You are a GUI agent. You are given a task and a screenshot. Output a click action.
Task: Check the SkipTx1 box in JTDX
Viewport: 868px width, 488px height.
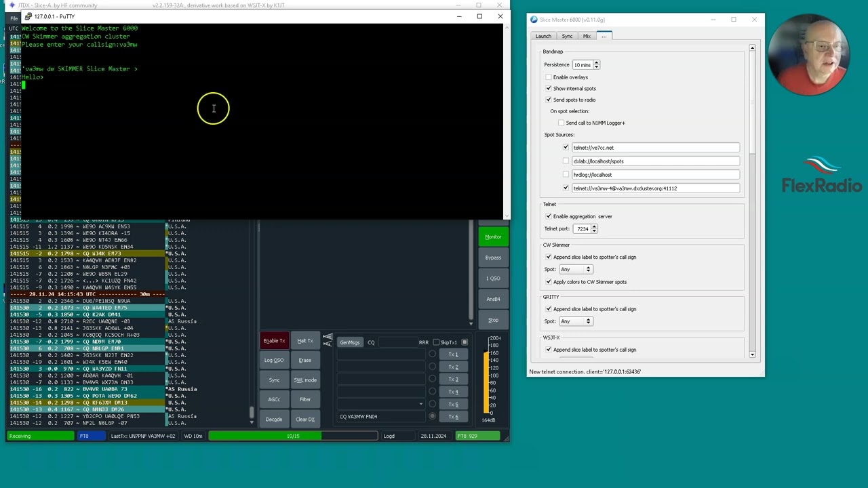click(x=436, y=342)
